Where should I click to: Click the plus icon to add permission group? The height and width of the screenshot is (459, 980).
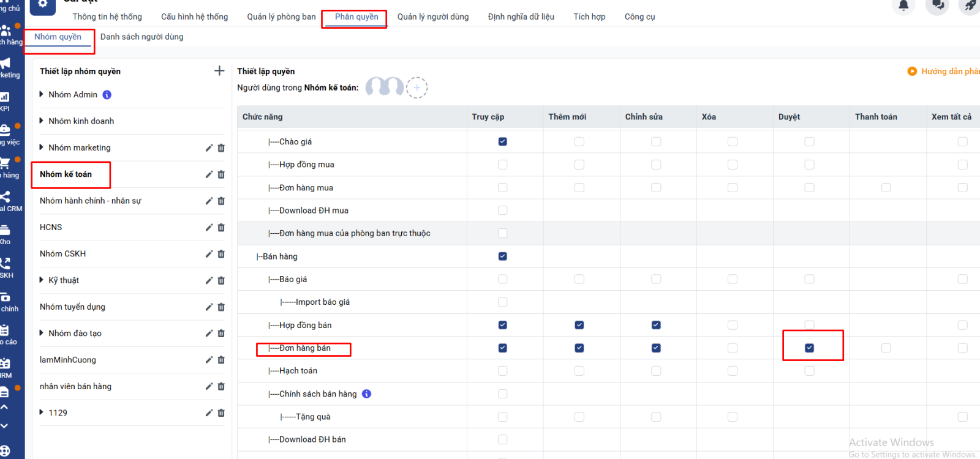219,71
